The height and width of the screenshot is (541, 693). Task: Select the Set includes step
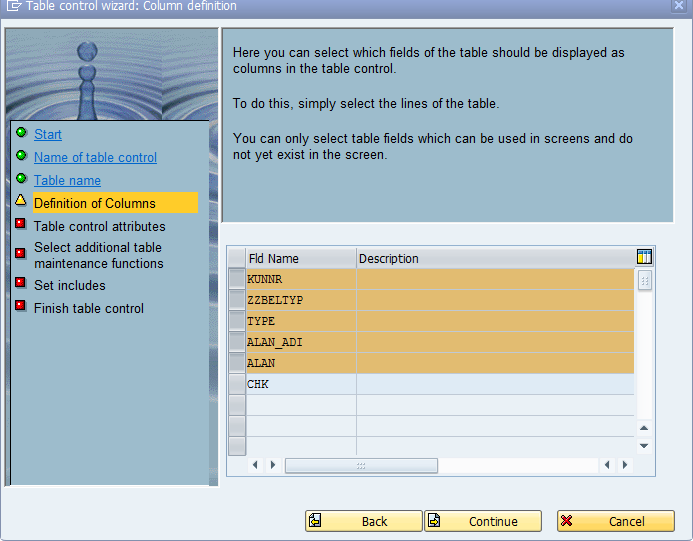point(70,286)
